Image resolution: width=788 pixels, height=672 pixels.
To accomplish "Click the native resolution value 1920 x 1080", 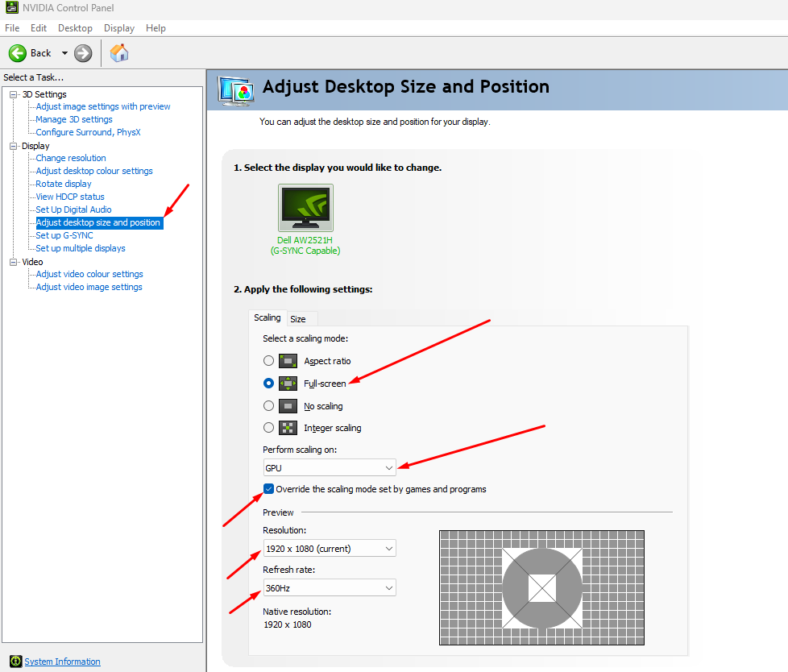I will pos(288,624).
